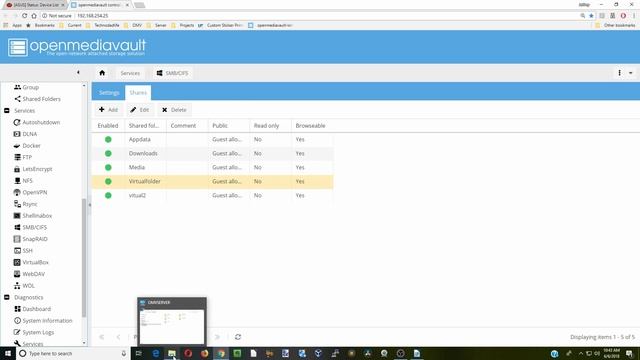Select the Appdata share row
The image size is (640, 360).
pyautogui.click(x=213, y=140)
